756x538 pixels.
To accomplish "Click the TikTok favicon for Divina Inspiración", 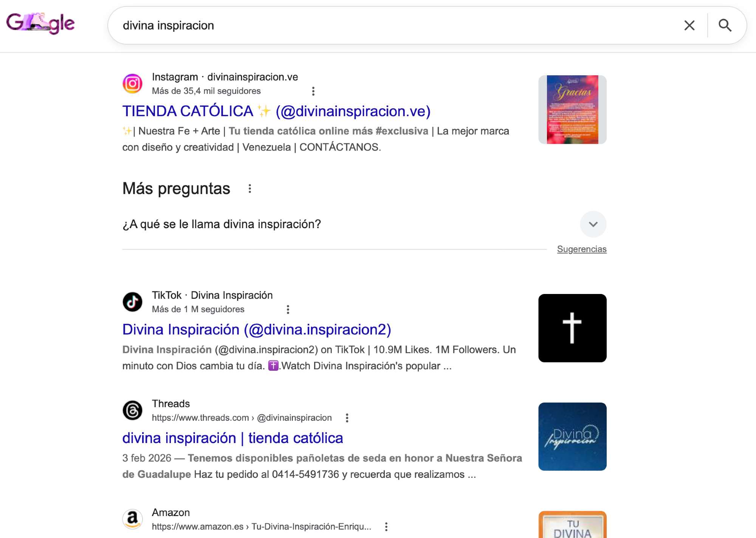I will pyautogui.click(x=132, y=302).
